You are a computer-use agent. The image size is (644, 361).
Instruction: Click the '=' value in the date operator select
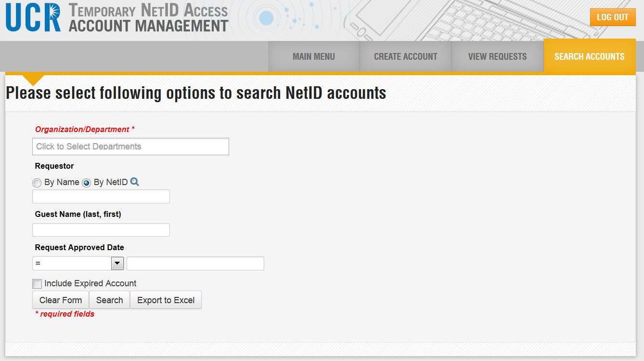click(x=71, y=263)
